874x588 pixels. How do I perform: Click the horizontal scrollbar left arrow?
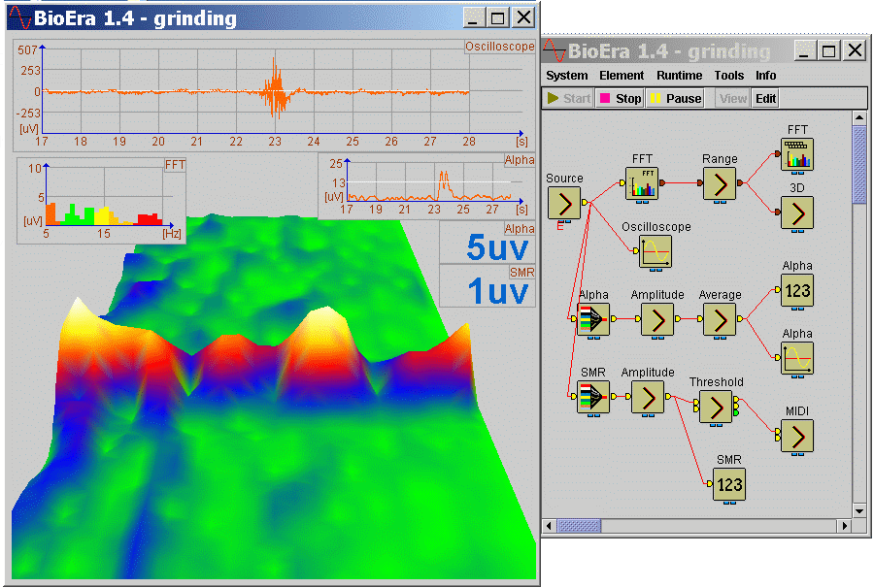click(549, 525)
